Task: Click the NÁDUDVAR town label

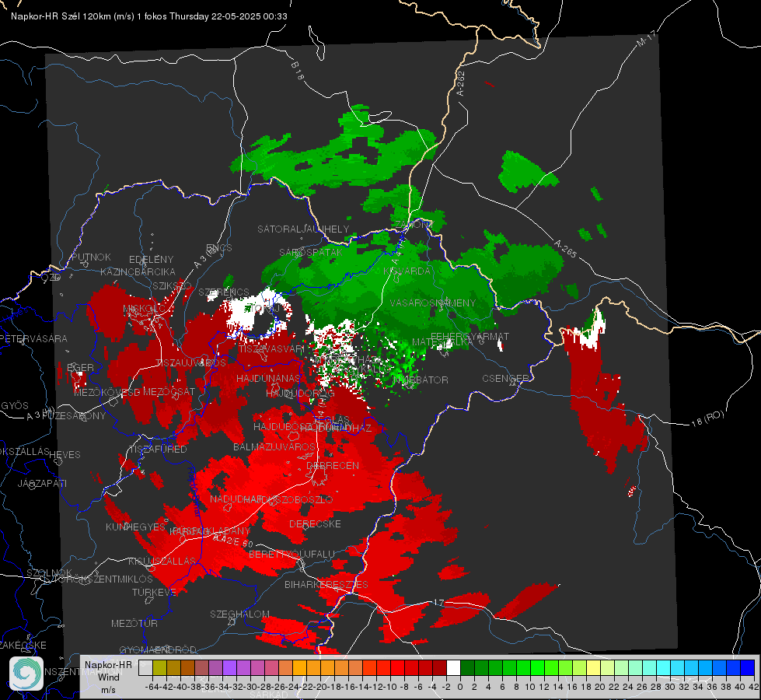Action: click(x=236, y=499)
